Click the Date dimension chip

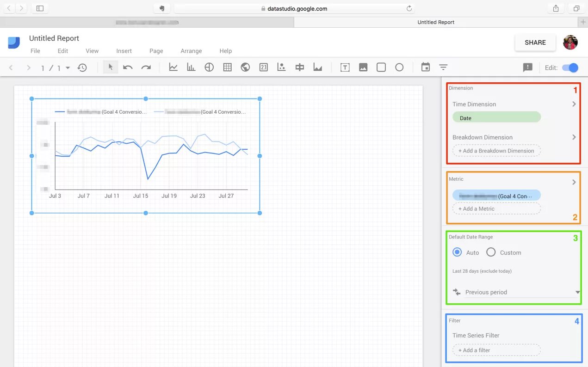(496, 118)
